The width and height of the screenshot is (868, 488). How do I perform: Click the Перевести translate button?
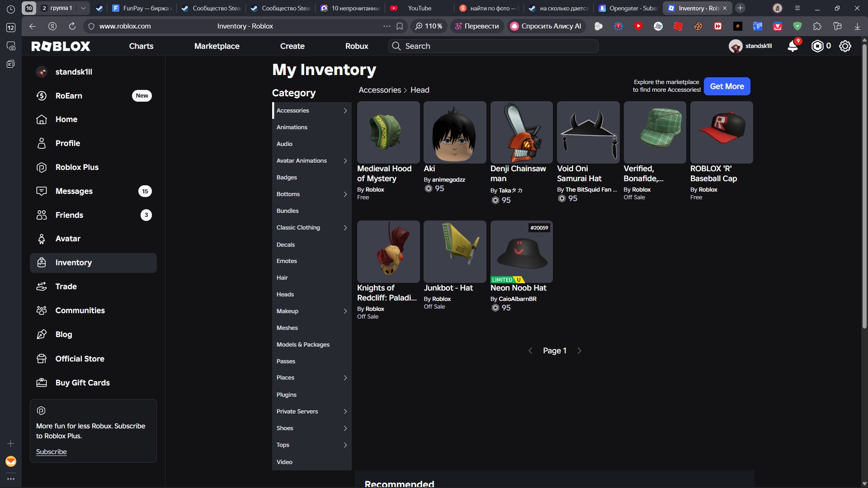tap(476, 26)
